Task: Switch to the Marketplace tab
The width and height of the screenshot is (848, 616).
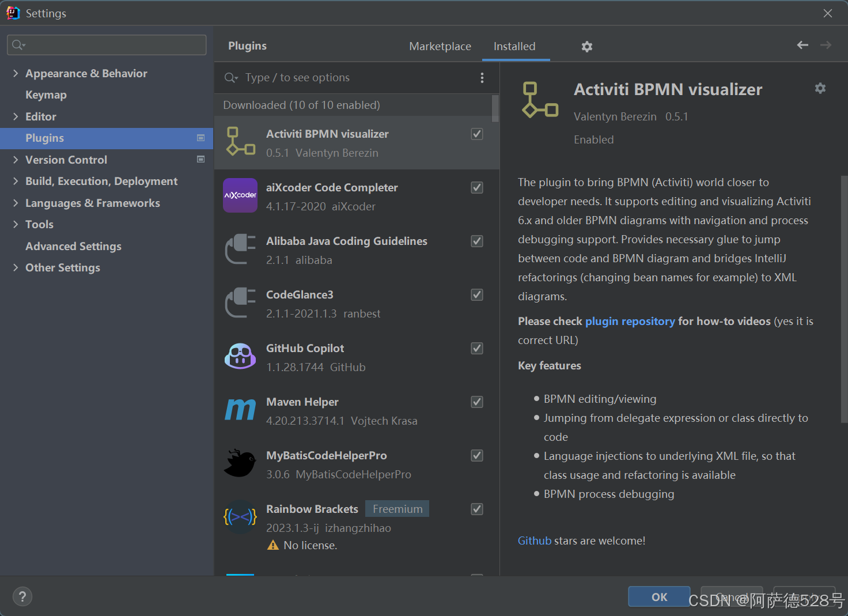Action: (x=440, y=46)
